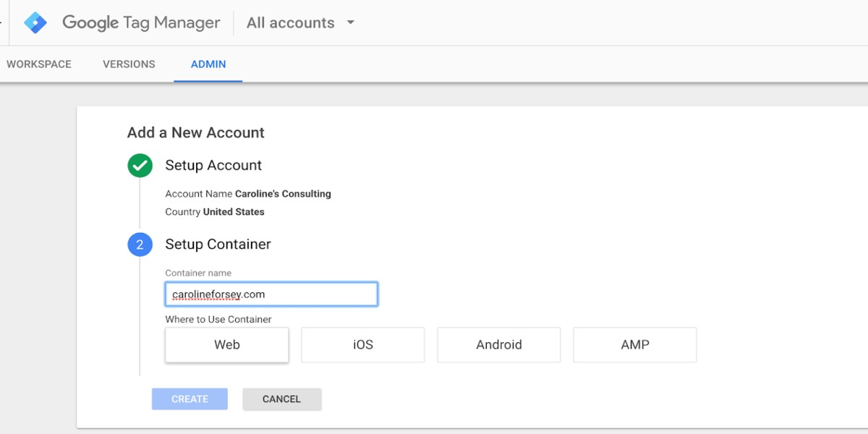Viewport: 868px width, 434px height.
Task: Open the Admin tab
Action: tap(208, 64)
